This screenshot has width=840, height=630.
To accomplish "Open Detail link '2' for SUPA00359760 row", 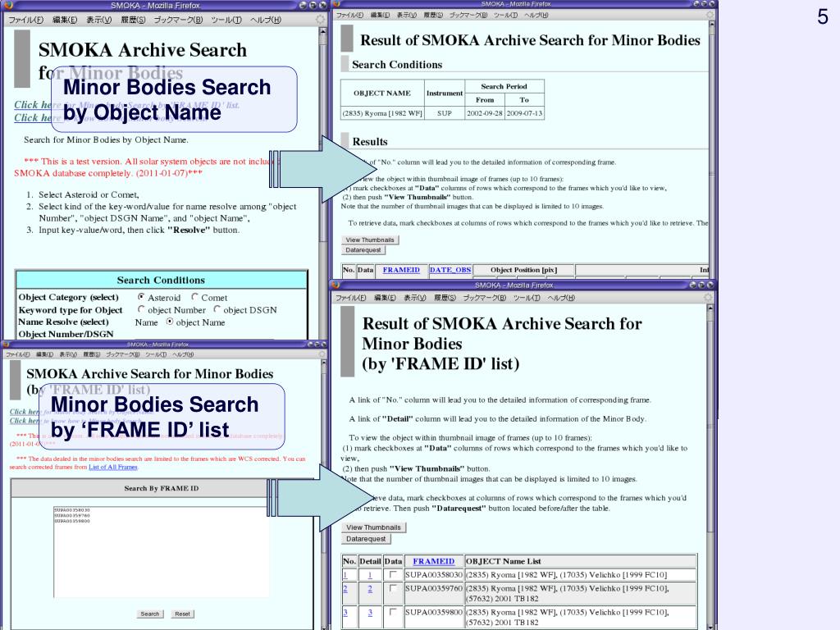I will click(x=370, y=589).
